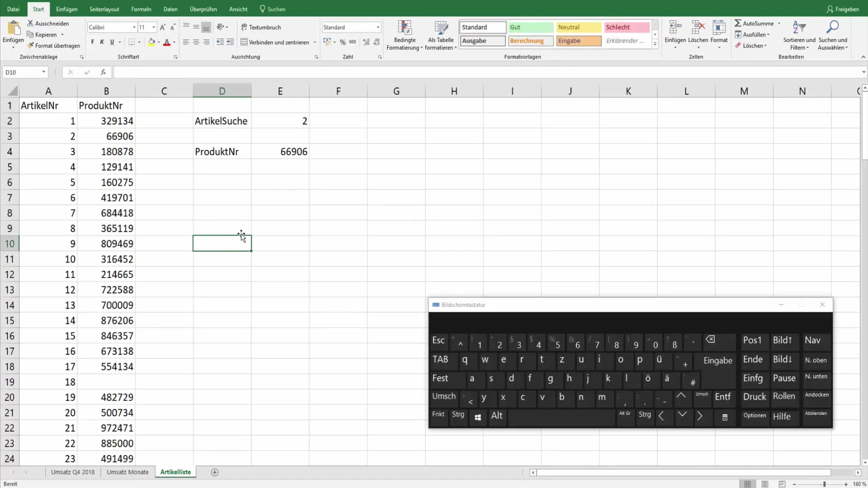Click the Freigeben share button
The width and height of the screenshot is (868, 488).
[x=843, y=9]
